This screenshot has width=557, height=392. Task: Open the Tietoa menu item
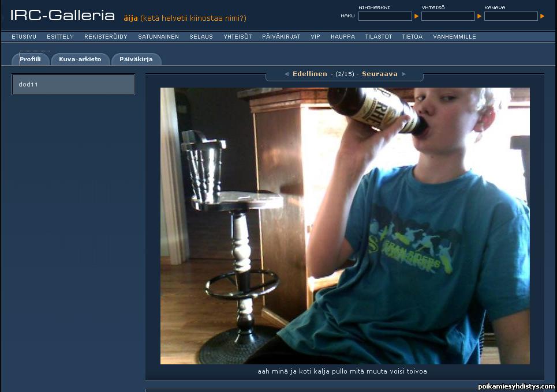click(x=413, y=36)
